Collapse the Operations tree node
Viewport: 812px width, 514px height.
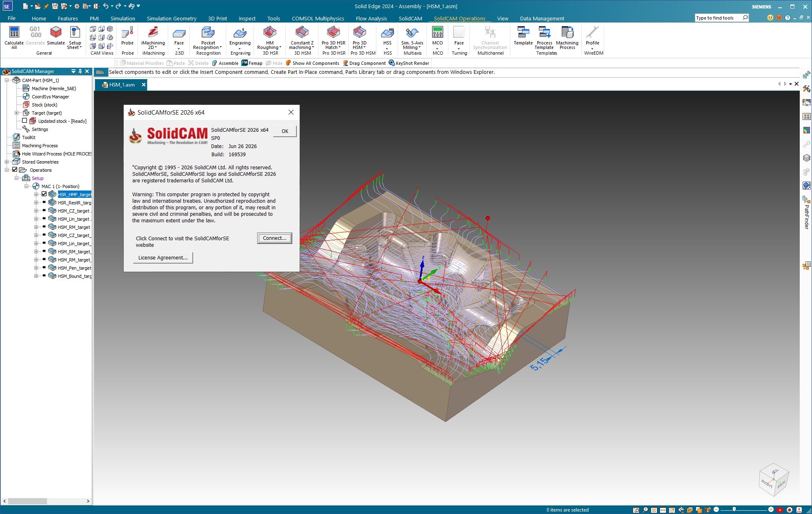7,170
